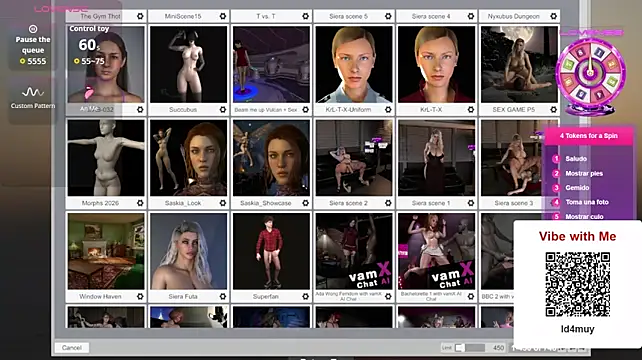Click the 4 Tokens for a Spin button
Screen dimensions: 642x360
click(x=588, y=136)
